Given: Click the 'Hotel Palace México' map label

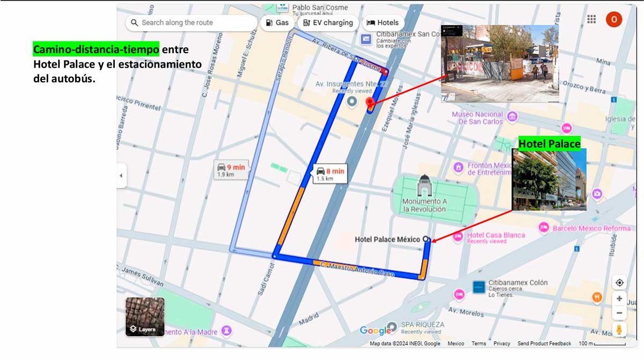Looking at the screenshot, I should pyautogui.click(x=387, y=239).
